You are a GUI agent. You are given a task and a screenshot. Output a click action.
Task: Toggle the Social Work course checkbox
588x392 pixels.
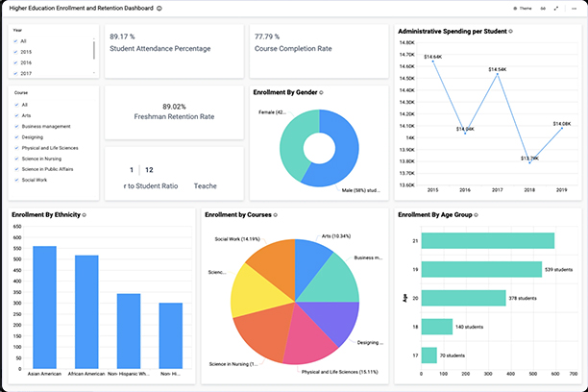(15, 179)
